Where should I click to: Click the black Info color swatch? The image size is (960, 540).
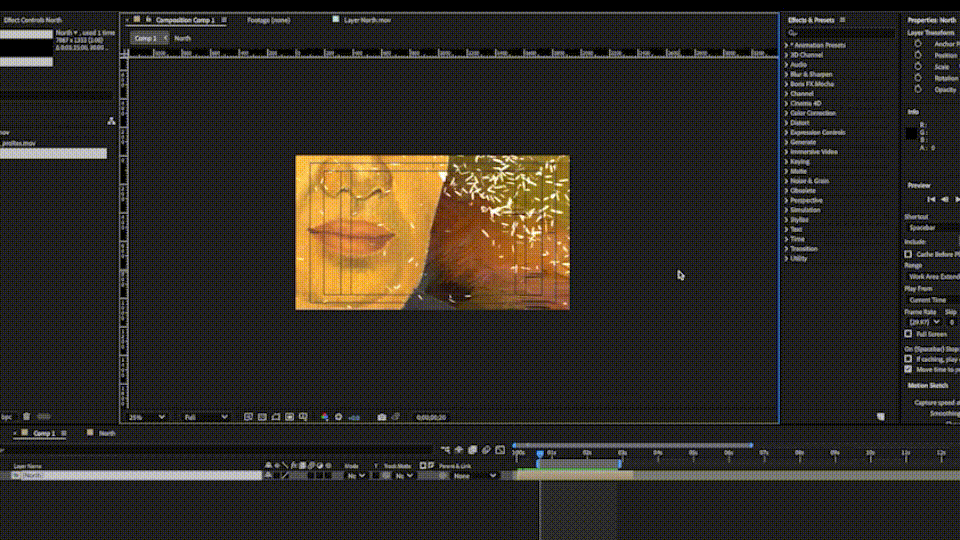(911, 133)
